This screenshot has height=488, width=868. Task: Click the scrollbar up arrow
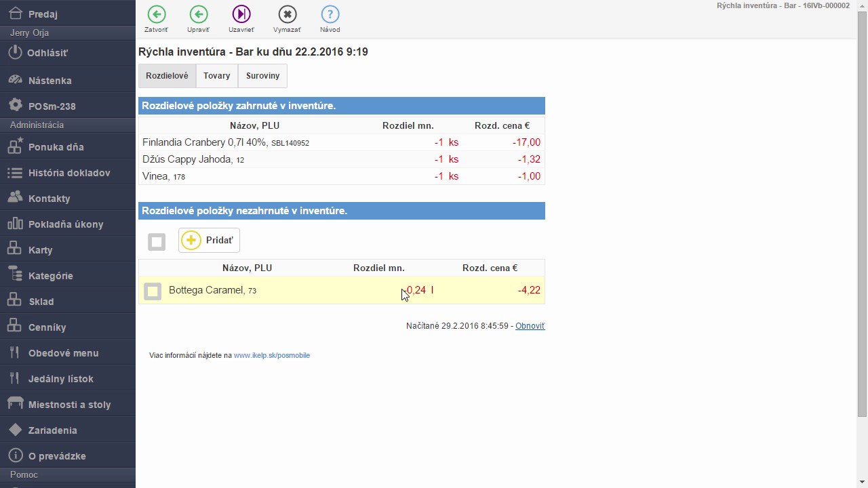(x=863, y=5)
